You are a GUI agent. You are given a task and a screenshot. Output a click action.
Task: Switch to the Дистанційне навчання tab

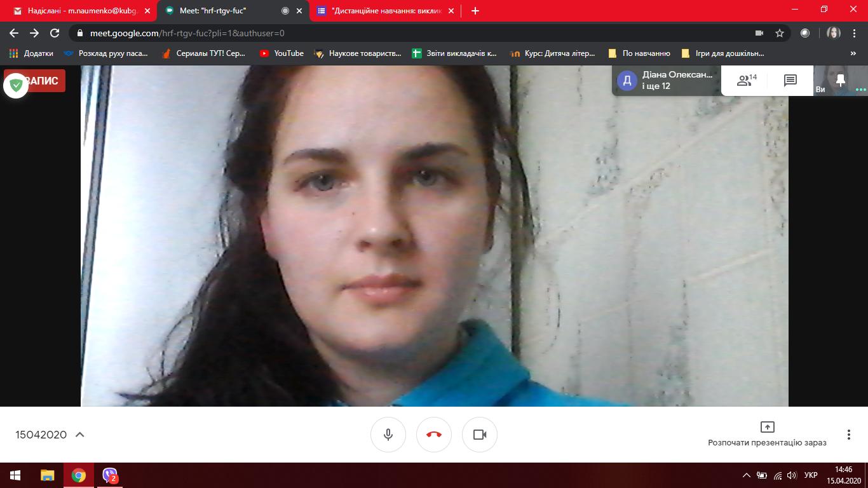click(385, 11)
